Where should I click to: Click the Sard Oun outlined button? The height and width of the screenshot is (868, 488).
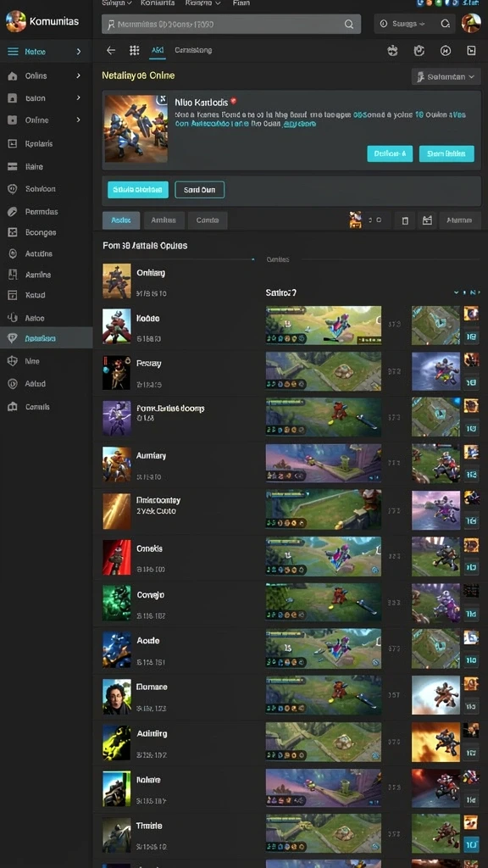(199, 189)
